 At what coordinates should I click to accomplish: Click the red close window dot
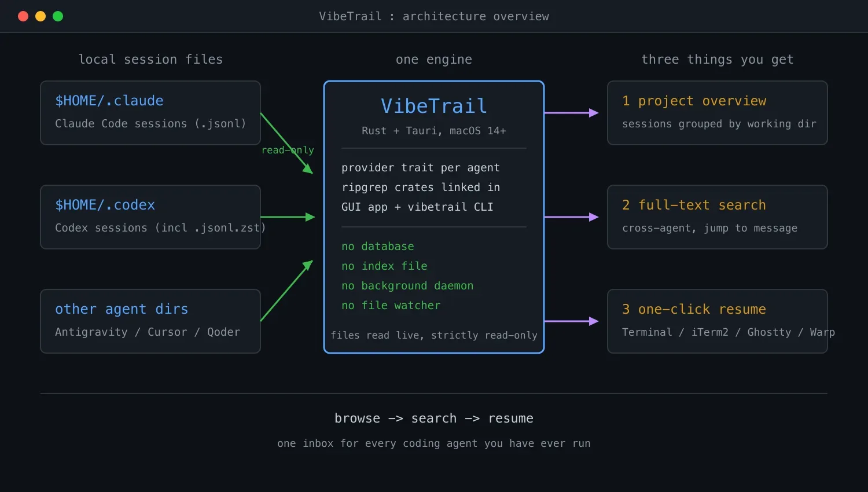click(x=23, y=16)
